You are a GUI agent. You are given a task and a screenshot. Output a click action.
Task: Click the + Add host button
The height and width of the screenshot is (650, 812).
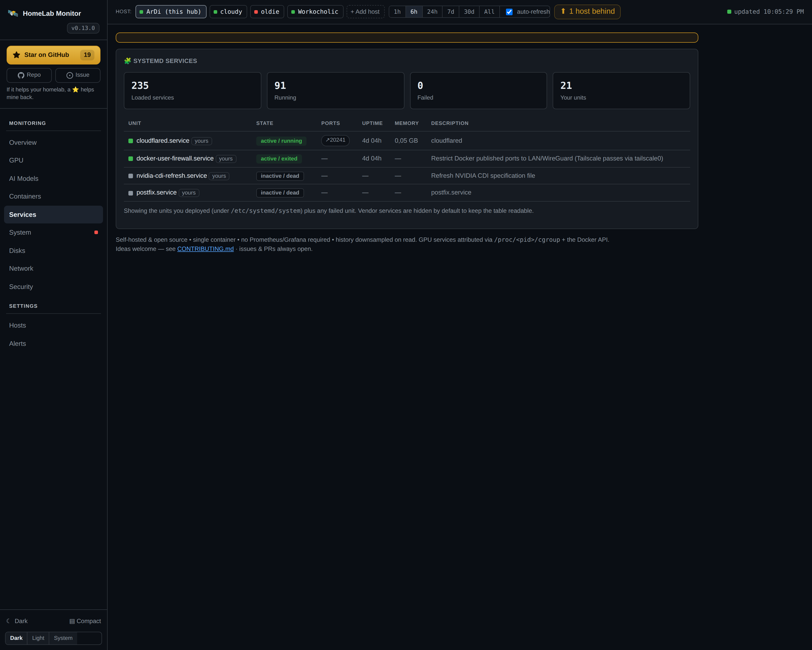click(x=365, y=12)
